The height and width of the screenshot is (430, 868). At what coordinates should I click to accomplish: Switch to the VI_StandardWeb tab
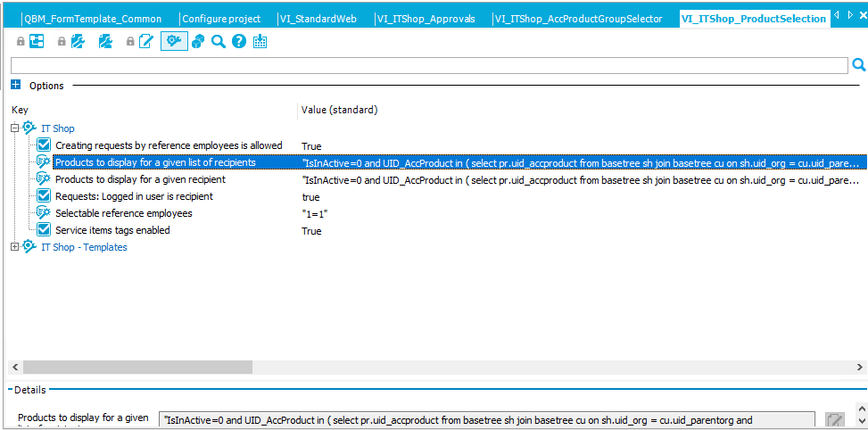318,19
